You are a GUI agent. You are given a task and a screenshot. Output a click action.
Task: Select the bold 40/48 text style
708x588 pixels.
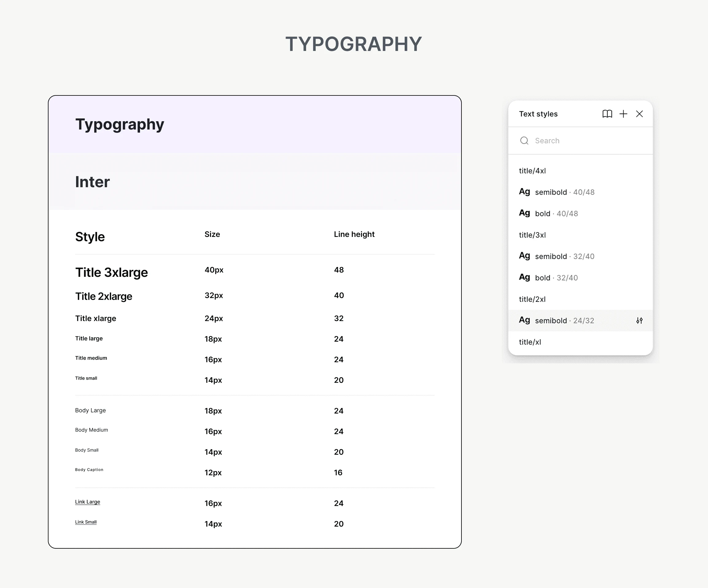pyautogui.click(x=580, y=213)
